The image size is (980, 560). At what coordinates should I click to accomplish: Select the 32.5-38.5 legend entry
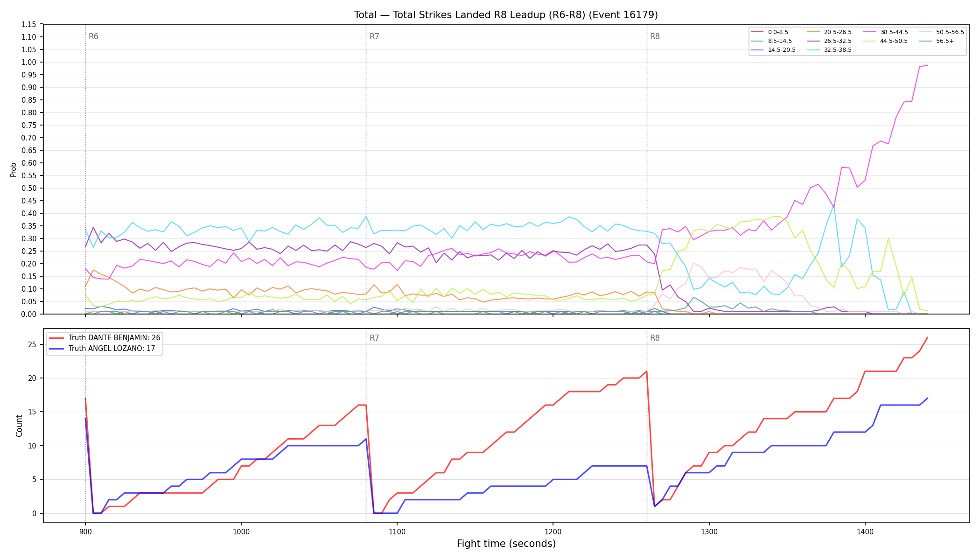[829, 50]
